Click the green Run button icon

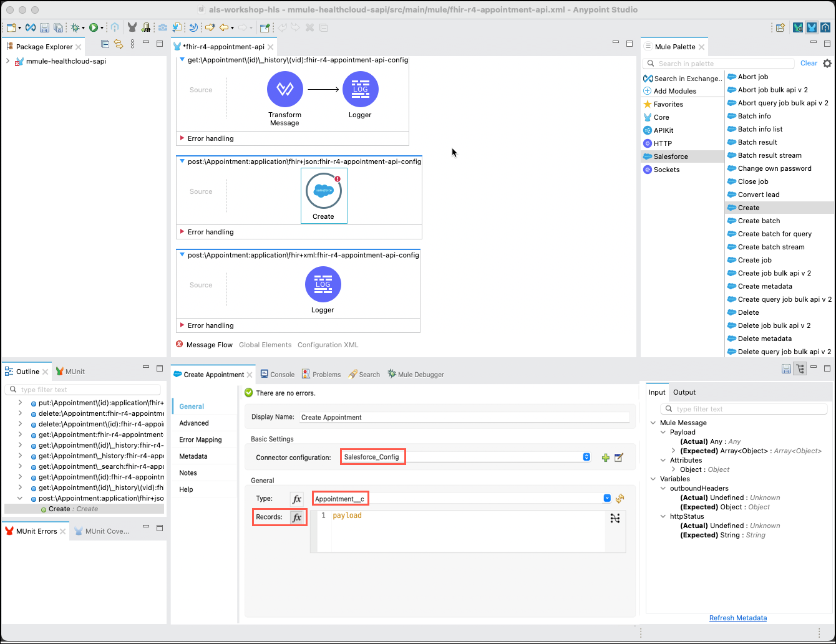coord(93,27)
